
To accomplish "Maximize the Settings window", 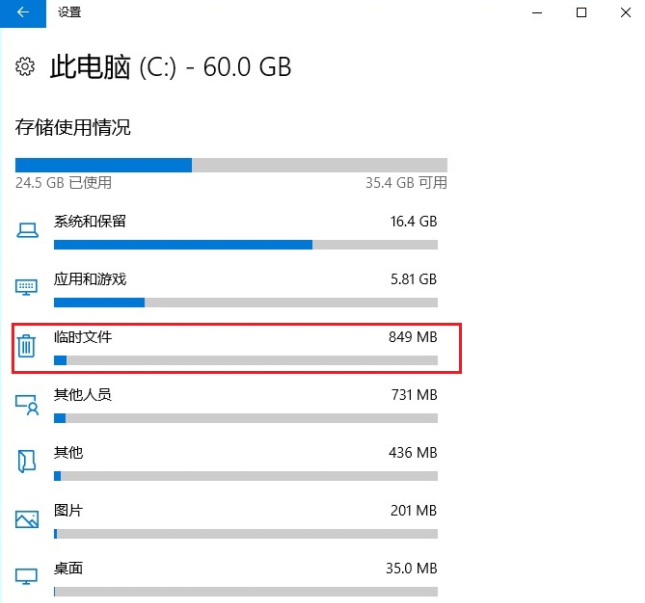I will [581, 13].
